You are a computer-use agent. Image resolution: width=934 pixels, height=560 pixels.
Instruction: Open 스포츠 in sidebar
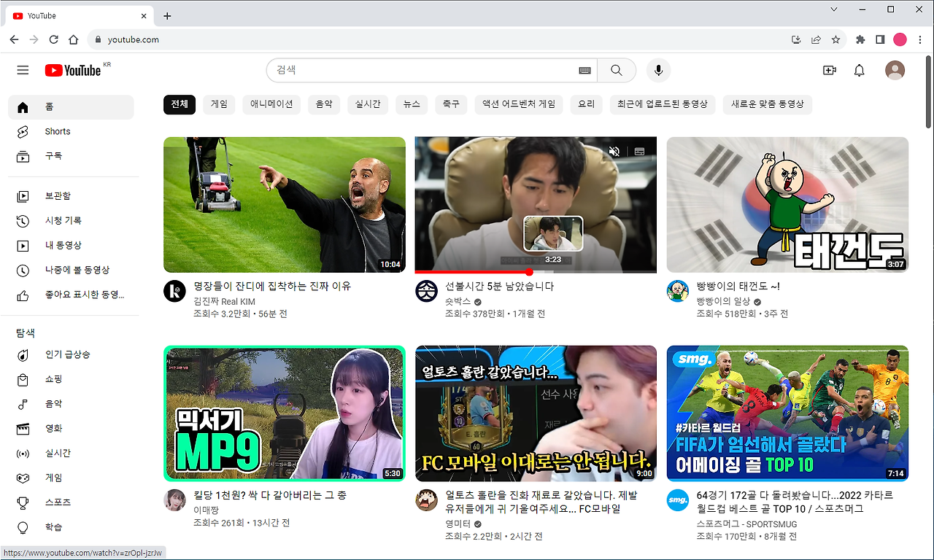click(71, 502)
